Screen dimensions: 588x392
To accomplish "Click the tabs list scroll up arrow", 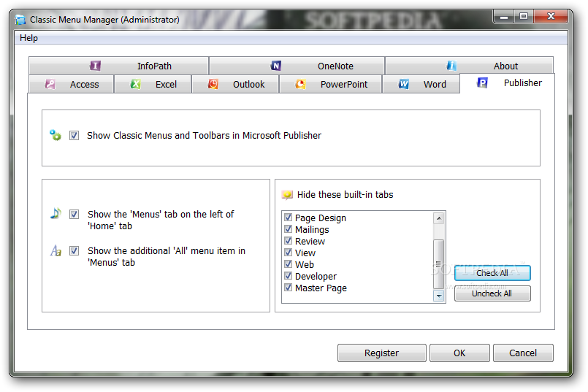I will coord(439,218).
